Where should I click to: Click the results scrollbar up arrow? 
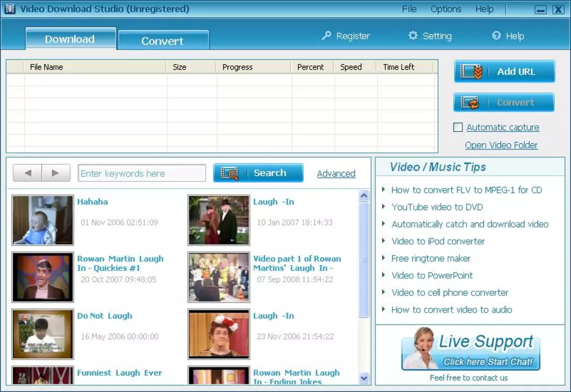click(x=364, y=196)
